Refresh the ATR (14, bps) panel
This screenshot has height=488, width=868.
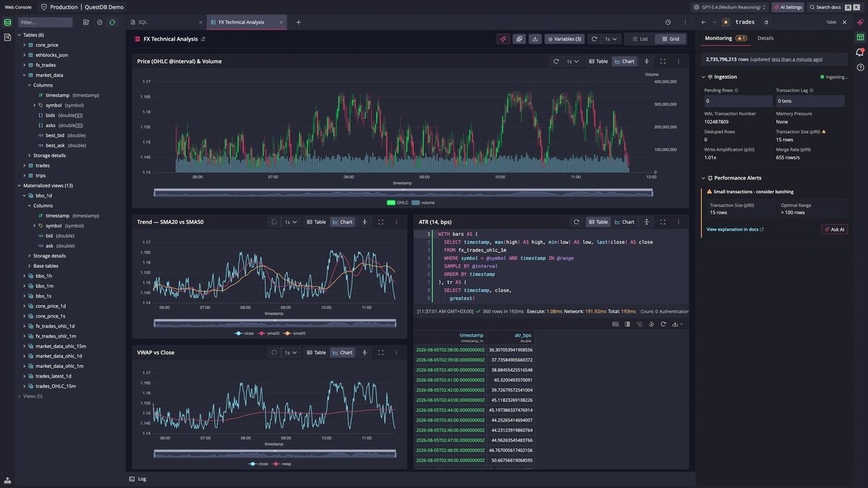(576, 222)
